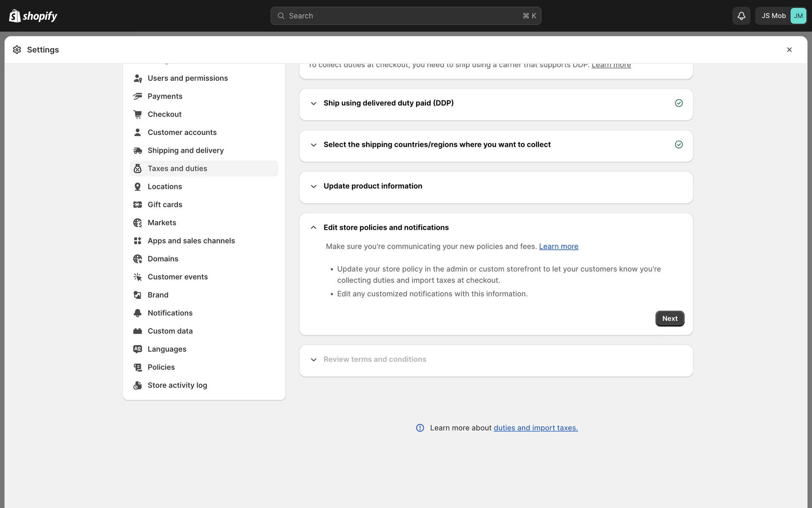Click the notifications bell icon
Viewport: 812px width, 508px height.
[x=741, y=16]
